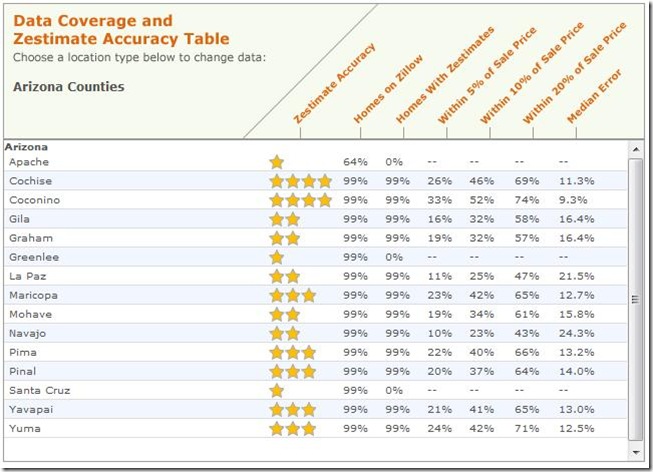Click the vertical scrollbar thumb
This screenshot has width=653, height=472.
click(x=636, y=300)
